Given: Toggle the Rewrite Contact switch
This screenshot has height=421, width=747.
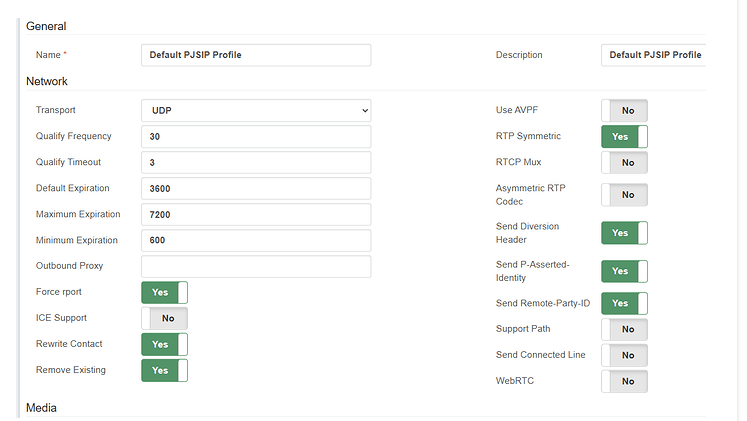Looking at the screenshot, I should [x=164, y=344].
